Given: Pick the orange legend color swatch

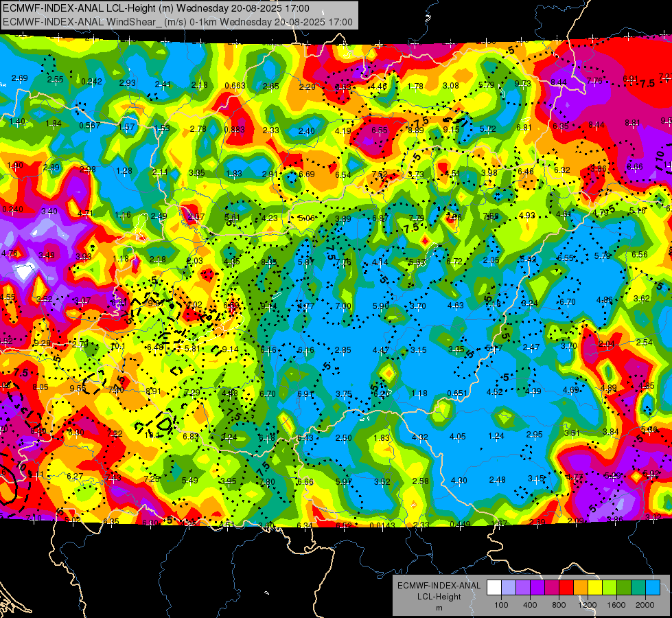Looking at the screenshot, I should [581, 588].
